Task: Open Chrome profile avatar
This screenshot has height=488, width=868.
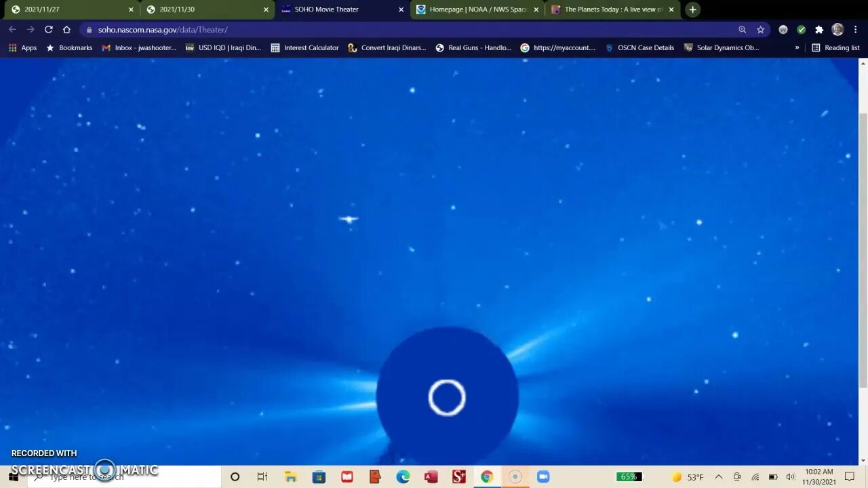Action: [837, 30]
